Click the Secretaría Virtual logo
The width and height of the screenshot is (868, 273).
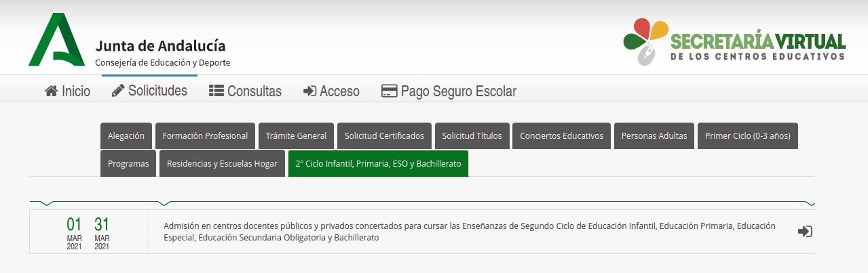tap(734, 41)
